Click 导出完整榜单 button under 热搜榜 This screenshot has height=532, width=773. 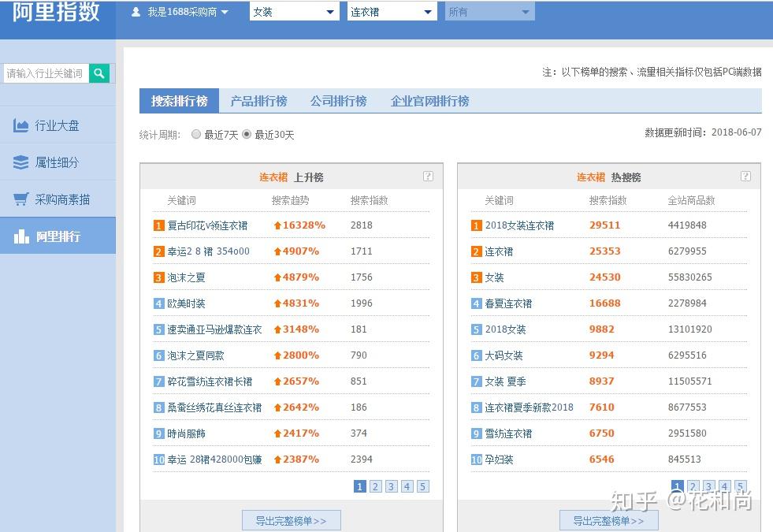coord(608,521)
